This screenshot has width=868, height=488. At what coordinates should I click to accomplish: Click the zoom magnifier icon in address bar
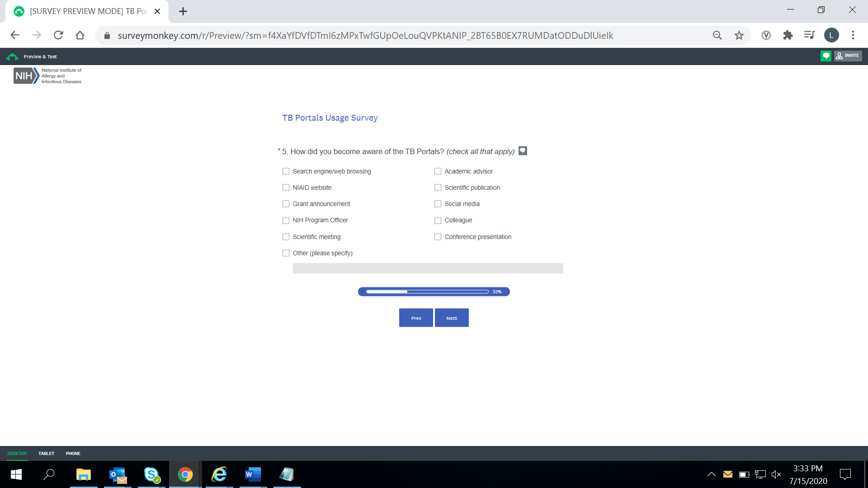(717, 35)
